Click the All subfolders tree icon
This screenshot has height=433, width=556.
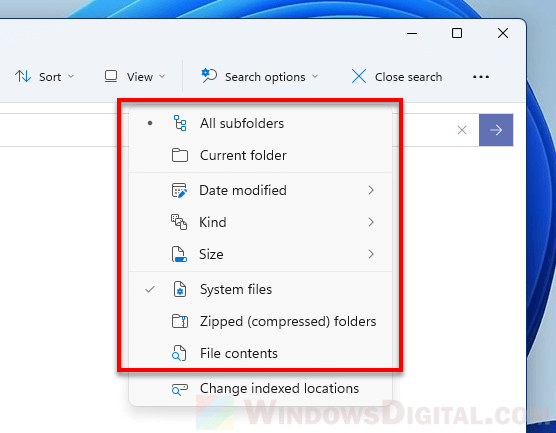(180, 123)
